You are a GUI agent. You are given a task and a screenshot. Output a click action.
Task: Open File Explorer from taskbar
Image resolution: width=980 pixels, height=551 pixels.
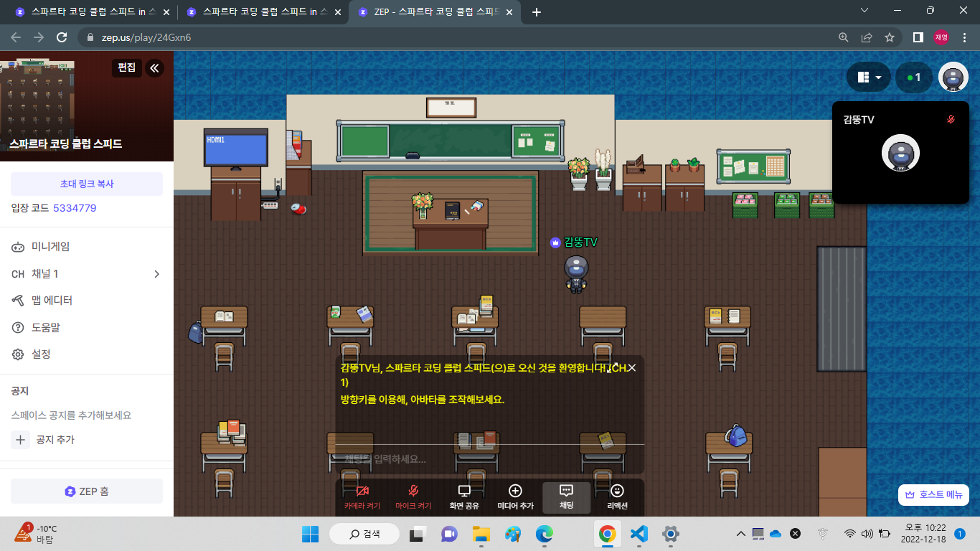click(480, 534)
